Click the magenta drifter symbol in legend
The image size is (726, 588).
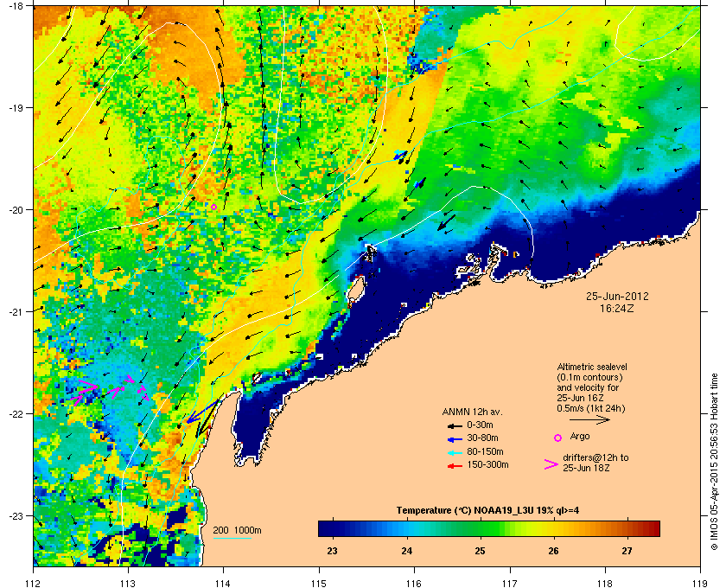coord(551,464)
